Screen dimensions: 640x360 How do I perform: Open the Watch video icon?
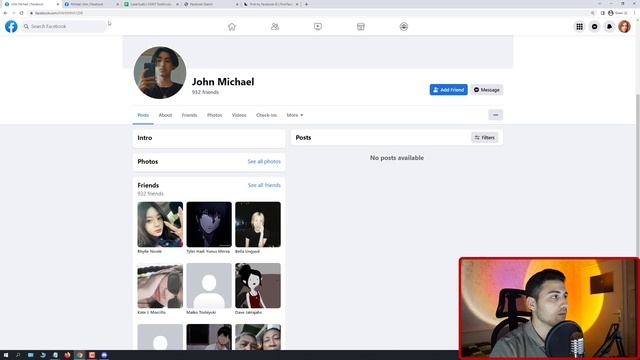coord(318,27)
